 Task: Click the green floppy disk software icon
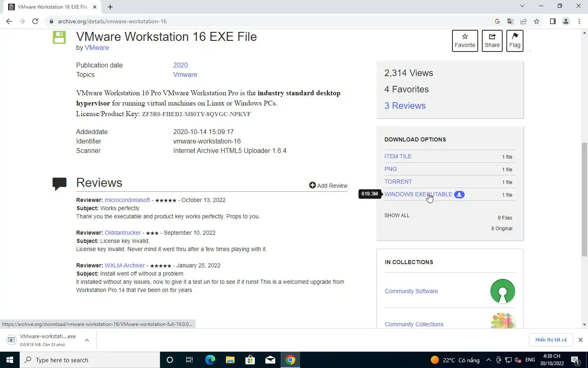[59, 38]
